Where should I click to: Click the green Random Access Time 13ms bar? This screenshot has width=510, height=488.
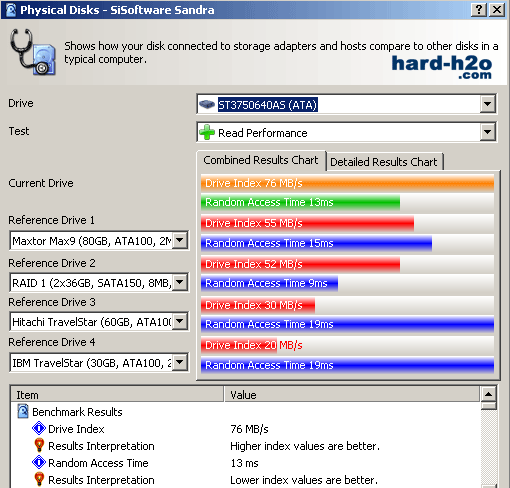click(300, 202)
